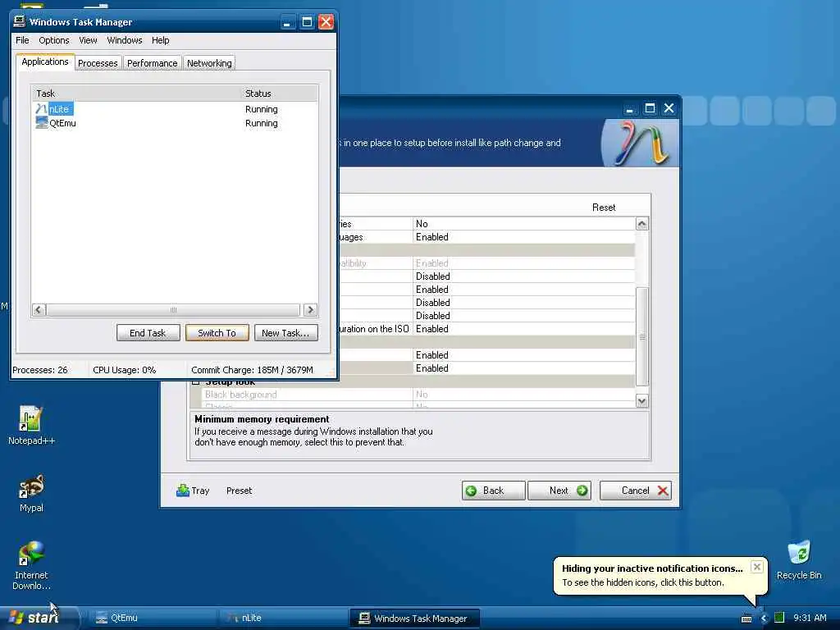Image resolution: width=840 pixels, height=630 pixels.
Task: Click the first 'No' value in nLite
Action: [422, 224]
